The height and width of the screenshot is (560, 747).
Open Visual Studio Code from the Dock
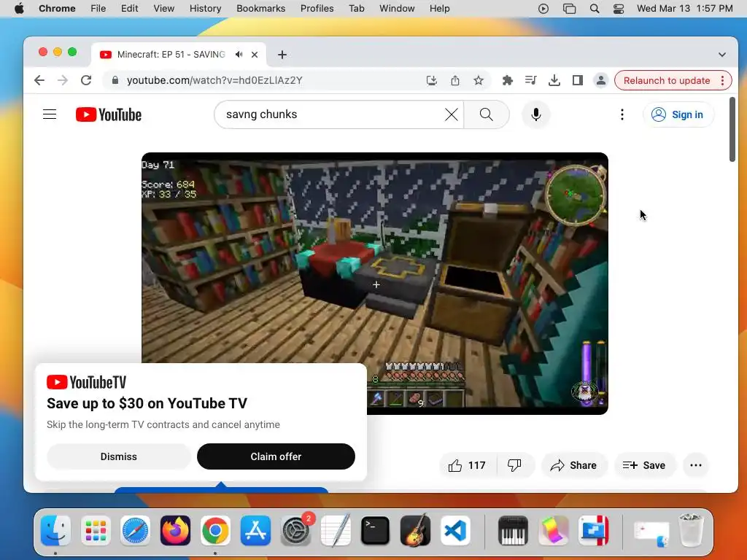pyautogui.click(x=455, y=530)
